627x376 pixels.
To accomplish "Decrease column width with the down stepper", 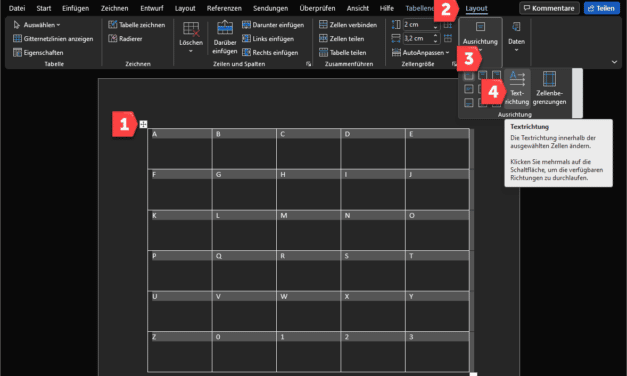I will tap(435, 41).
